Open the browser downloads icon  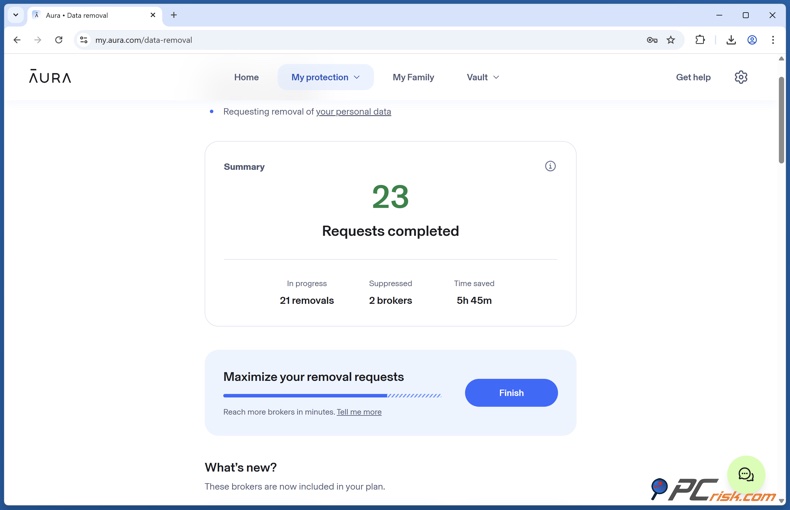tap(731, 40)
